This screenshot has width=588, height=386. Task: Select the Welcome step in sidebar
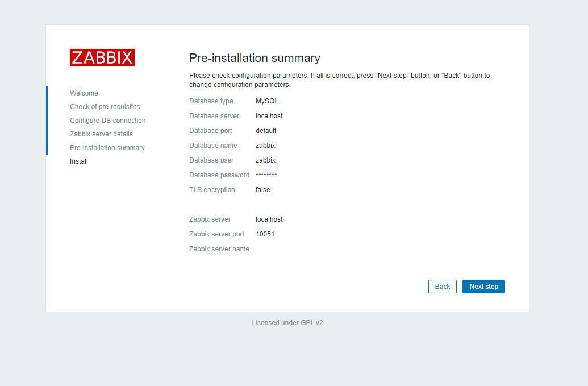pyautogui.click(x=84, y=93)
